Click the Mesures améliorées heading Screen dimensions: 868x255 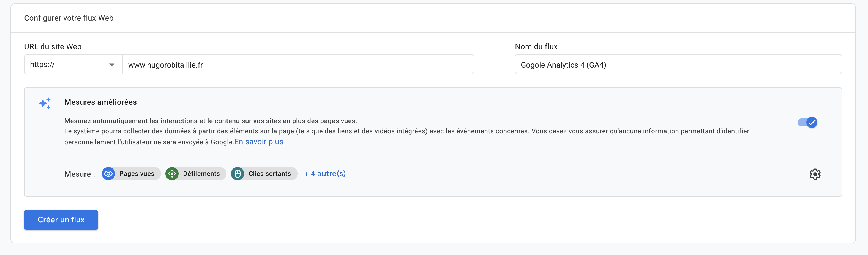point(100,102)
